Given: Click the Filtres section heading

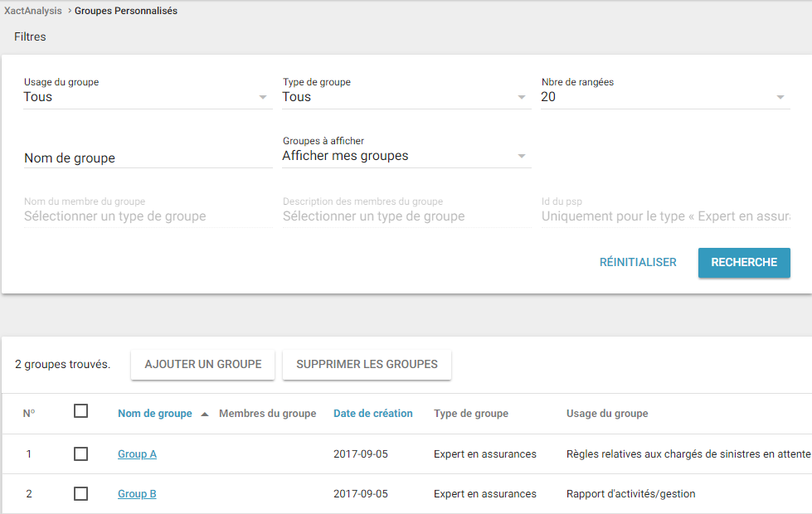Looking at the screenshot, I should click(x=30, y=36).
